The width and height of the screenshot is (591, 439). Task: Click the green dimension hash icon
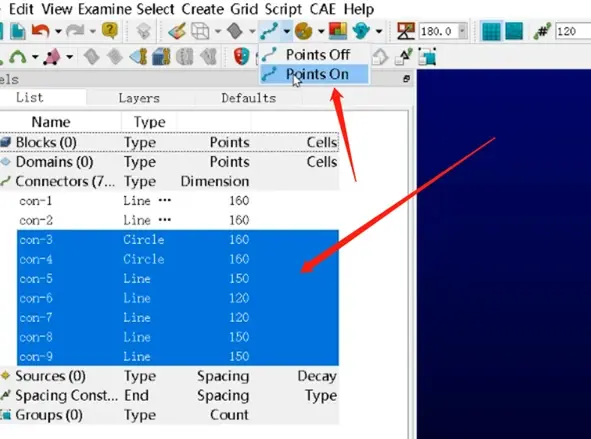click(542, 31)
